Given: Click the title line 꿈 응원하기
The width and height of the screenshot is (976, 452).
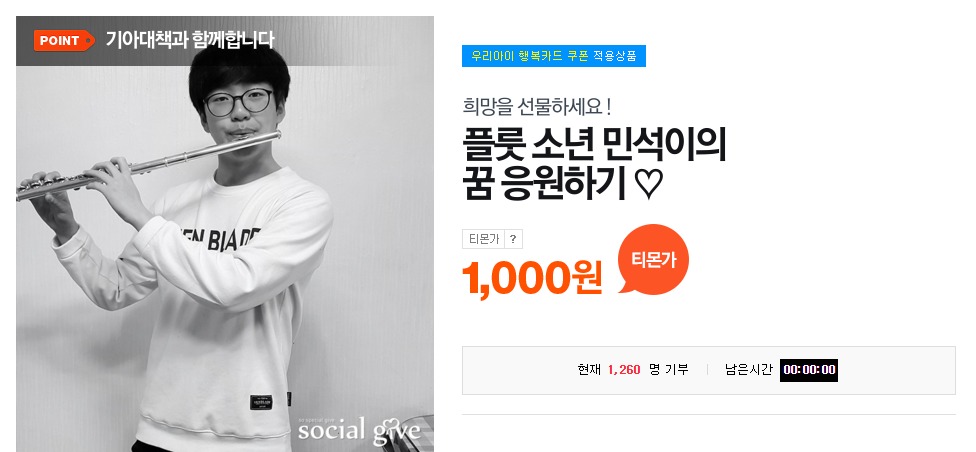Looking at the screenshot, I should (543, 184).
